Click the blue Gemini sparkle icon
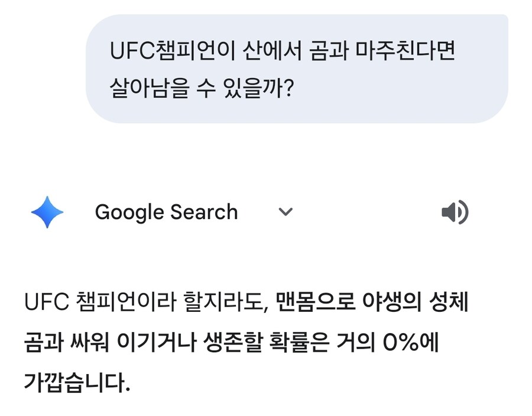Viewport: 532px width, 416px height. (47, 212)
